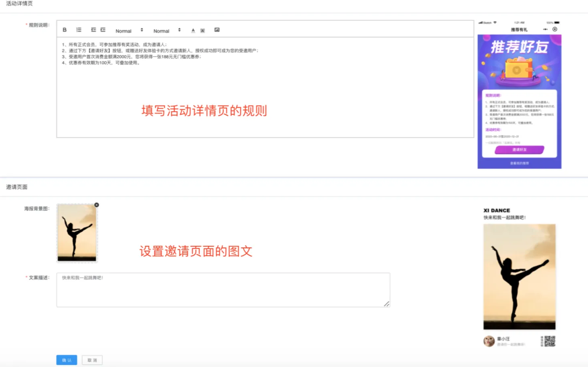Click the increase indent icon
Viewport: 588px width, 367px height.
coord(103,30)
